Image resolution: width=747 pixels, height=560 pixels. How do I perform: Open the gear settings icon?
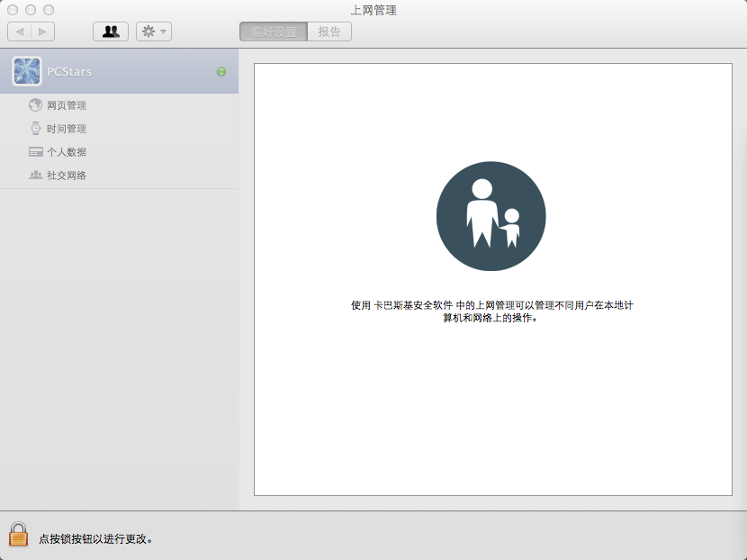coord(147,31)
